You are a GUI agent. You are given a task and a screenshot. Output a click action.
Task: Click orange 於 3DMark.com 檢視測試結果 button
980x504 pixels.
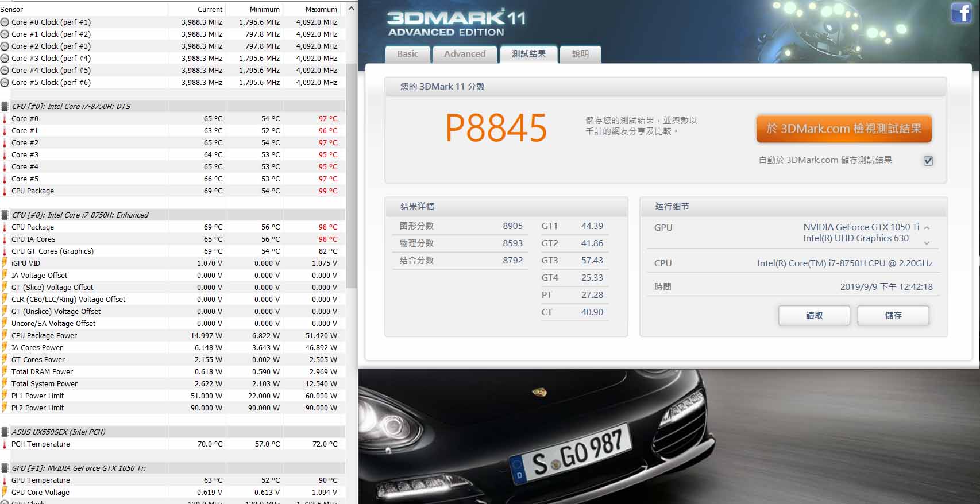coord(844,129)
